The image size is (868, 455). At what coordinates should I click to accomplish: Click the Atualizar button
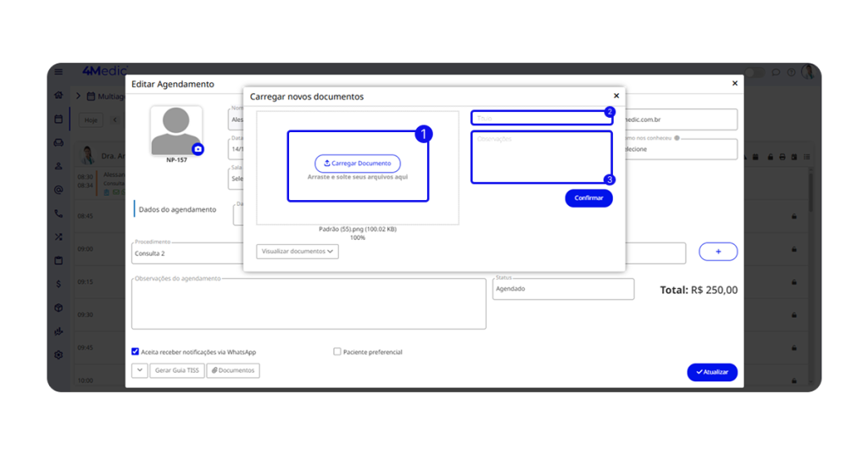point(712,372)
